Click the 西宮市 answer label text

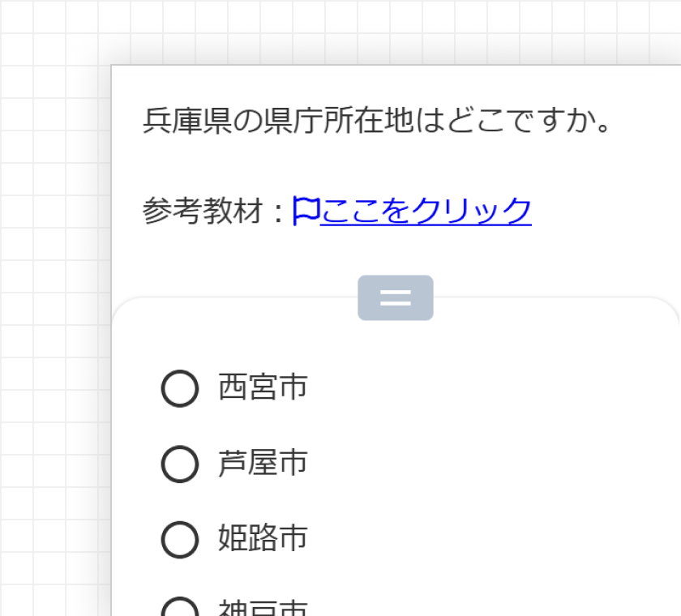tap(263, 387)
